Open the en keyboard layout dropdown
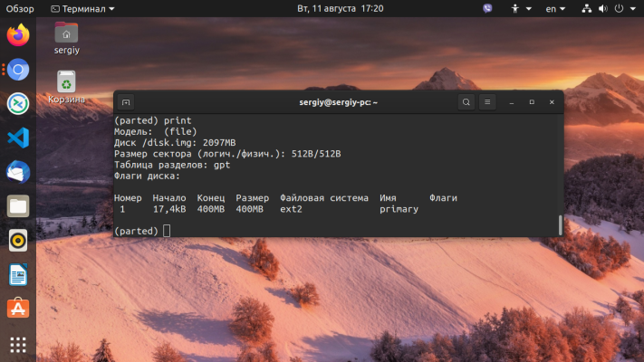This screenshot has width=644, height=362. [x=555, y=9]
